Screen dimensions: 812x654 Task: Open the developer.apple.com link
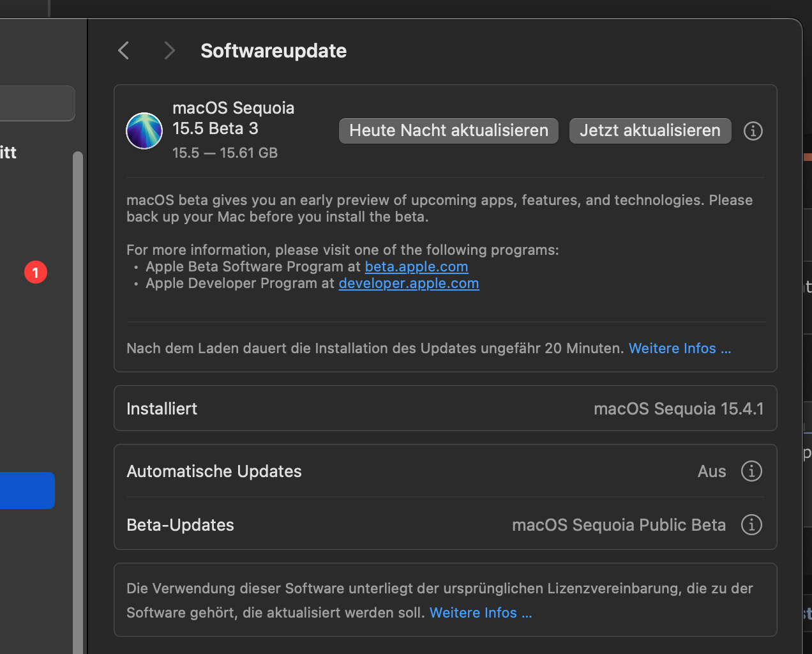[409, 284]
